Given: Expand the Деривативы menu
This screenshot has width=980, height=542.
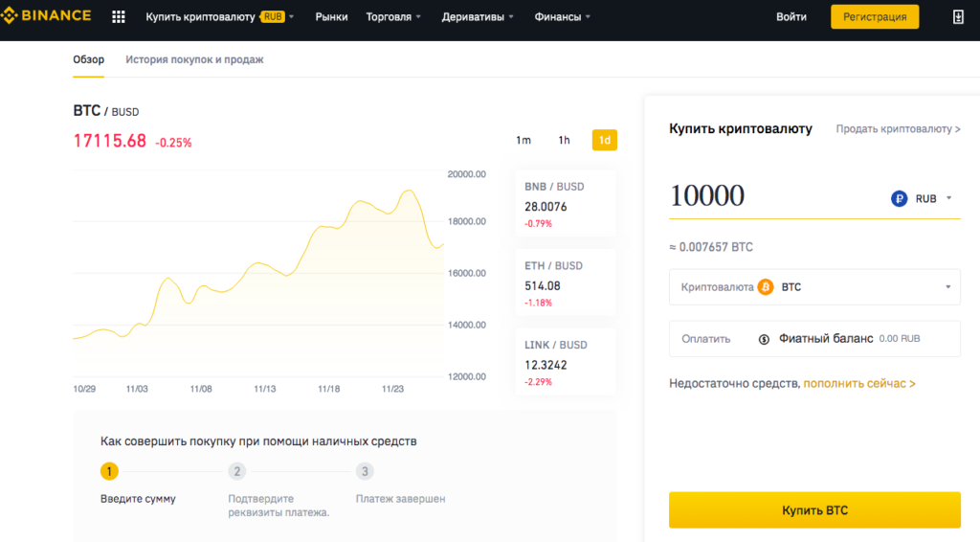Looking at the screenshot, I should coord(478,17).
